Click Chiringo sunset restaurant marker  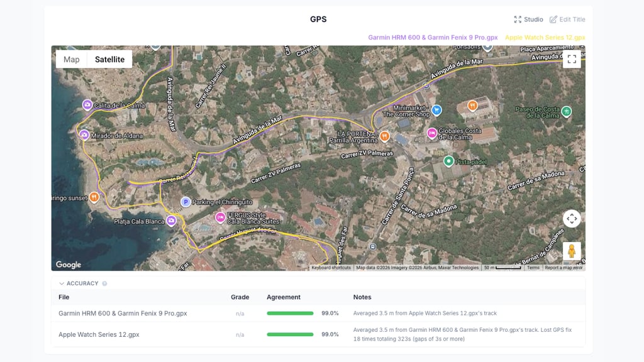[x=94, y=197]
